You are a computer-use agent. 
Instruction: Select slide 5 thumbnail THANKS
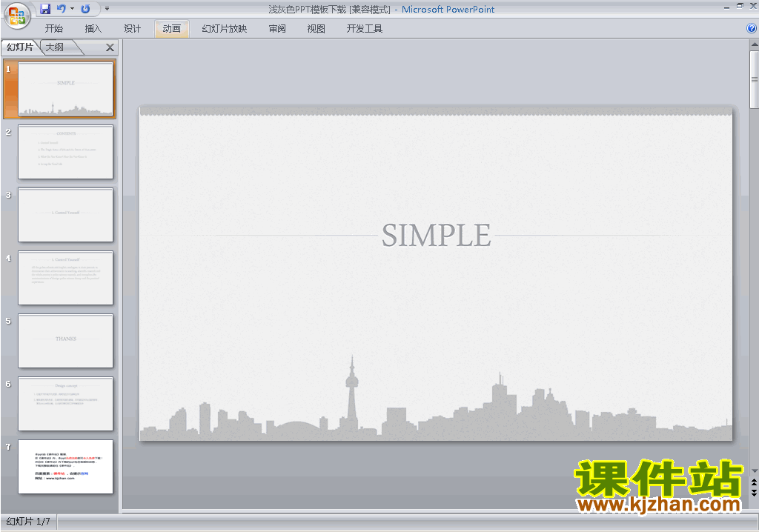[65, 341]
